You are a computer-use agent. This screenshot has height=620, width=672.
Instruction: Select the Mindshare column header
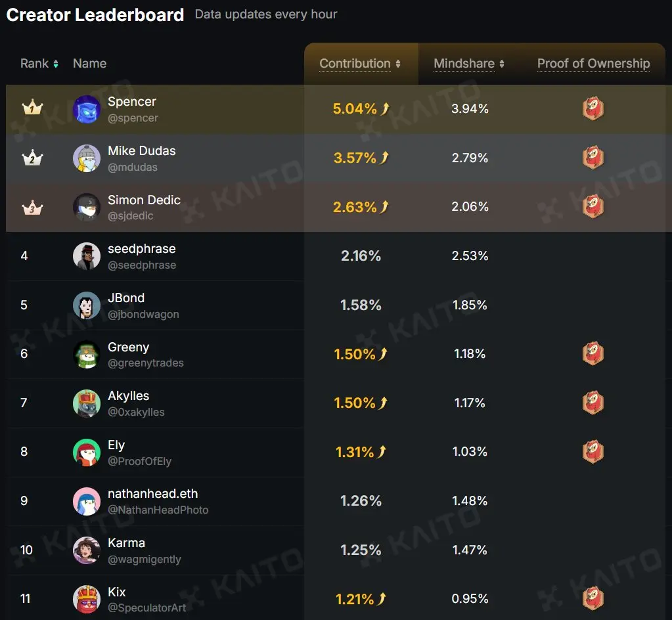coord(464,64)
